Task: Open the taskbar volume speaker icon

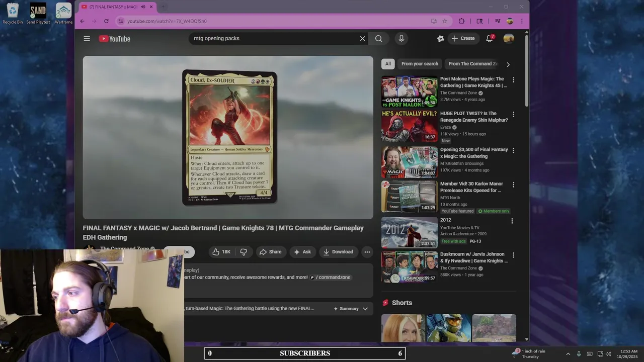Action: point(608,354)
